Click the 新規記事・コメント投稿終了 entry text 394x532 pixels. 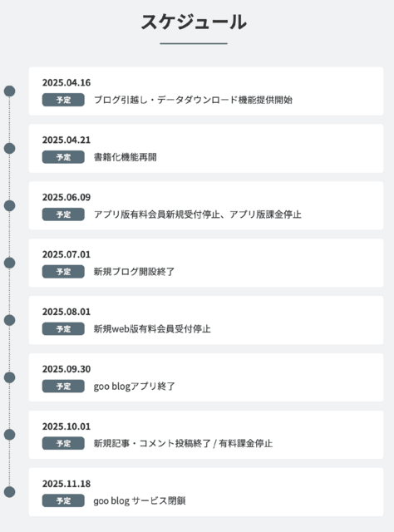click(x=152, y=443)
